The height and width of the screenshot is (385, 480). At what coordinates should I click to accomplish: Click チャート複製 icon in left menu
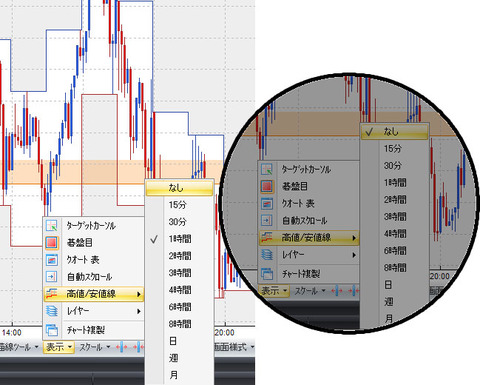(52, 330)
